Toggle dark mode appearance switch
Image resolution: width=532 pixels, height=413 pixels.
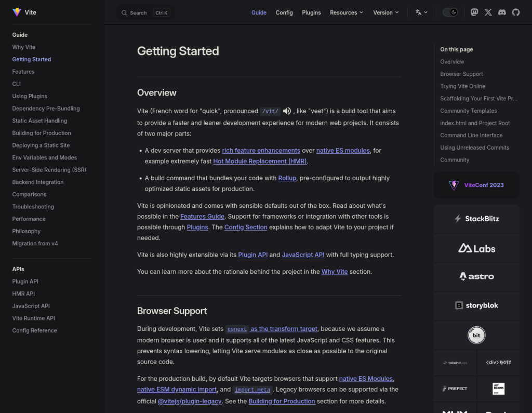tap(450, 12)
